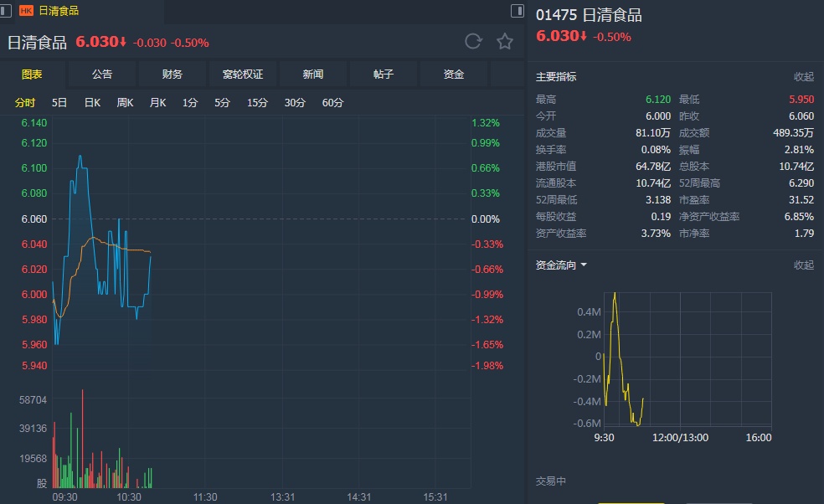Image resolution: width=824 pixels, height=504 pixels.
Task: Click the 周K weekly chart button
Action: click(126, 103)
